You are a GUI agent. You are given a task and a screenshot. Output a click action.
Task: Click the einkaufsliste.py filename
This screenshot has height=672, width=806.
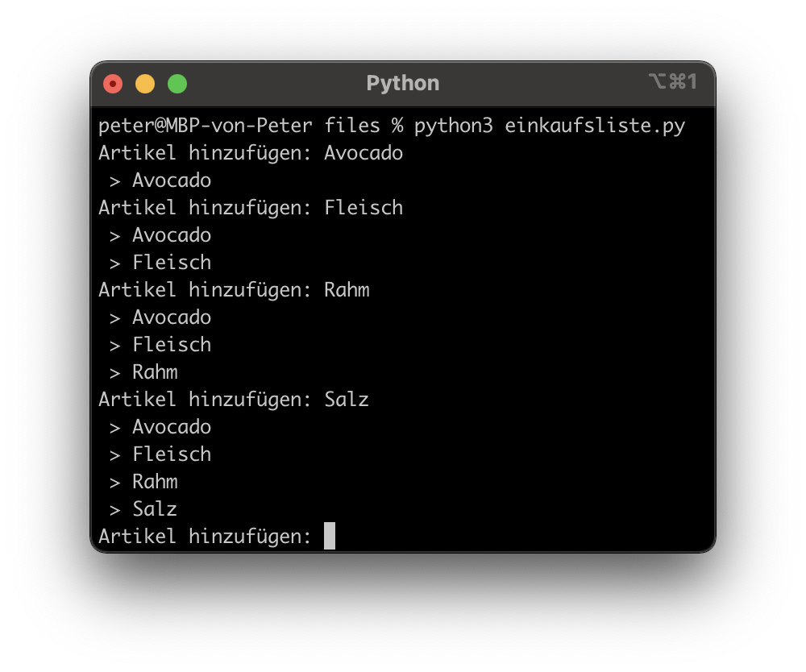(595, 126)
